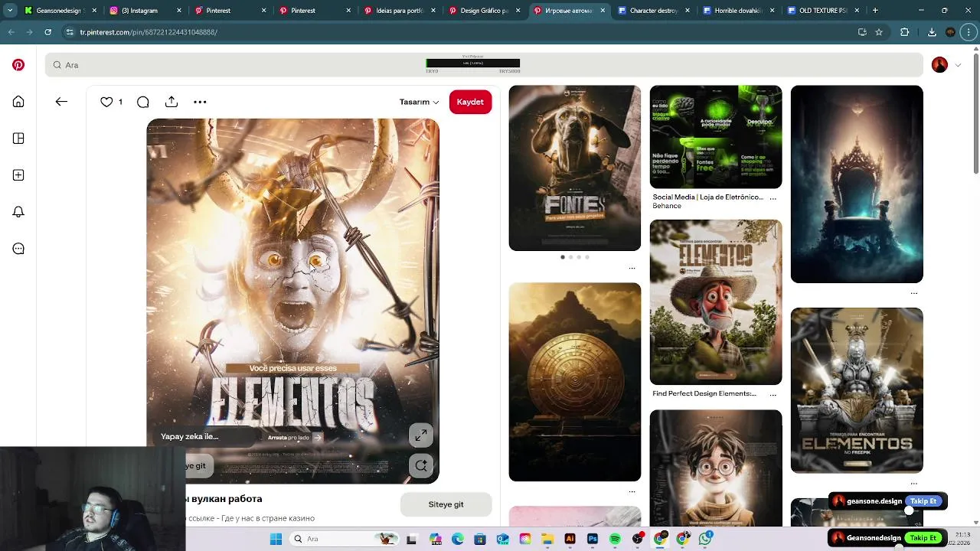Switch to Horrible dovahkiin tab
The width and height of the screenshot is (980, 551).
(x=738, y=11)
